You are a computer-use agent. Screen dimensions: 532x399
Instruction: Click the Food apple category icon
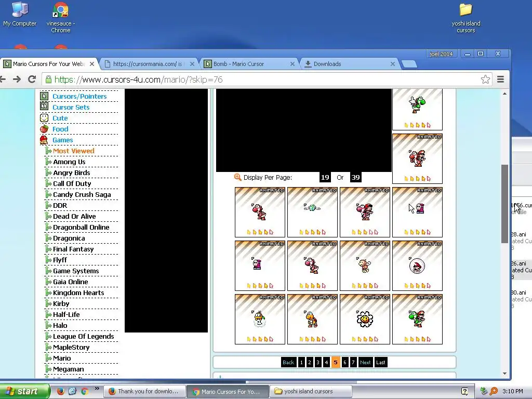coord(44,129)
